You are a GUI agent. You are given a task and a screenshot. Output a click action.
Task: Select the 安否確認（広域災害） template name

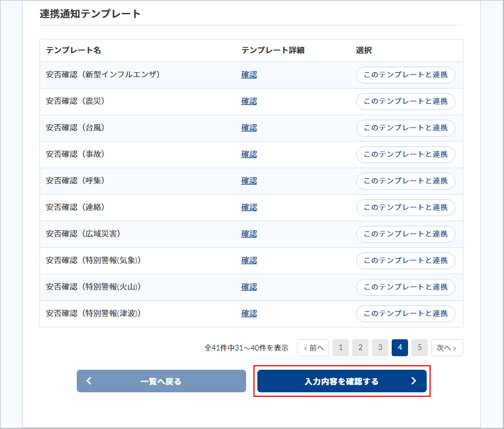(x=84, y=234)
